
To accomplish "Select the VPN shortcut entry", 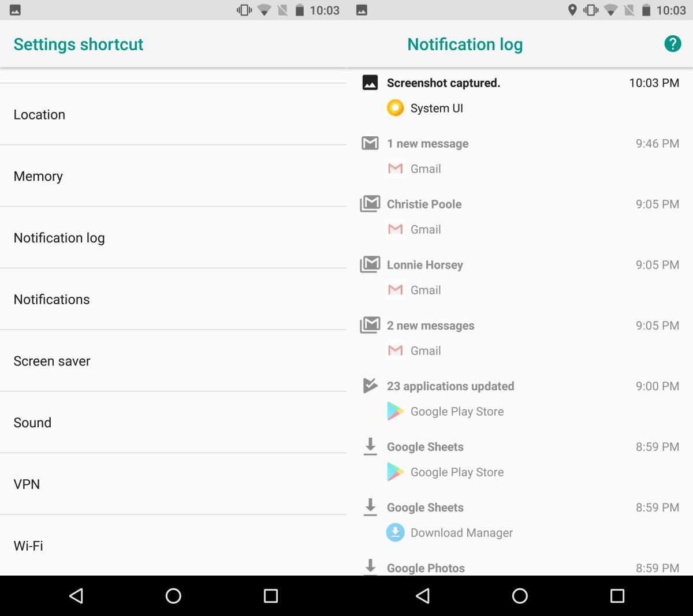I will 173,484.
